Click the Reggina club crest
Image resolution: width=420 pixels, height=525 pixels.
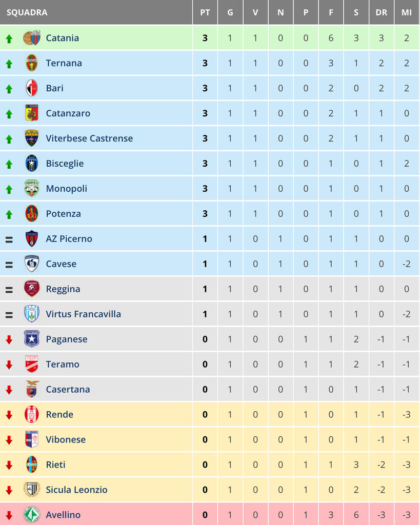[x=32, y=289]
